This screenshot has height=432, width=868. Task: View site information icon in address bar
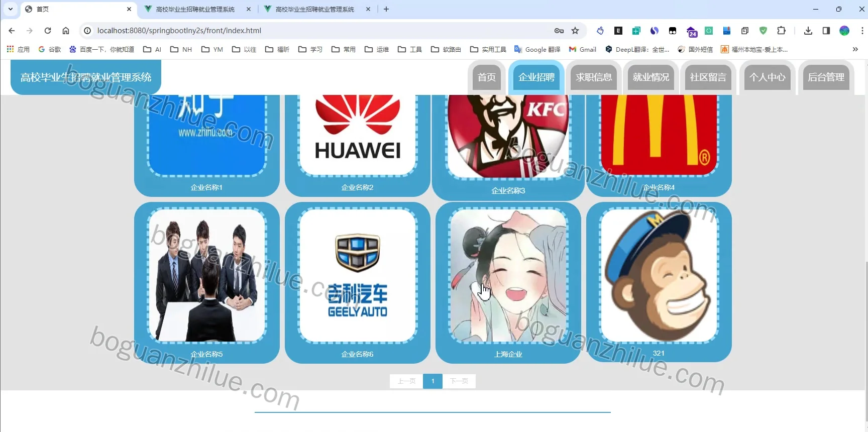click(x=87, y=31)
